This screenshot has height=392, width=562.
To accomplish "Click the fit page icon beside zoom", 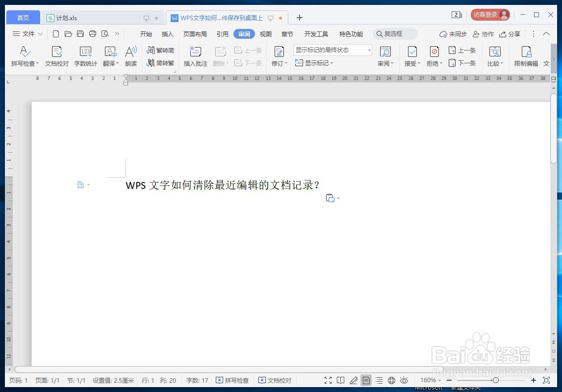I will (x=546, y=380).
